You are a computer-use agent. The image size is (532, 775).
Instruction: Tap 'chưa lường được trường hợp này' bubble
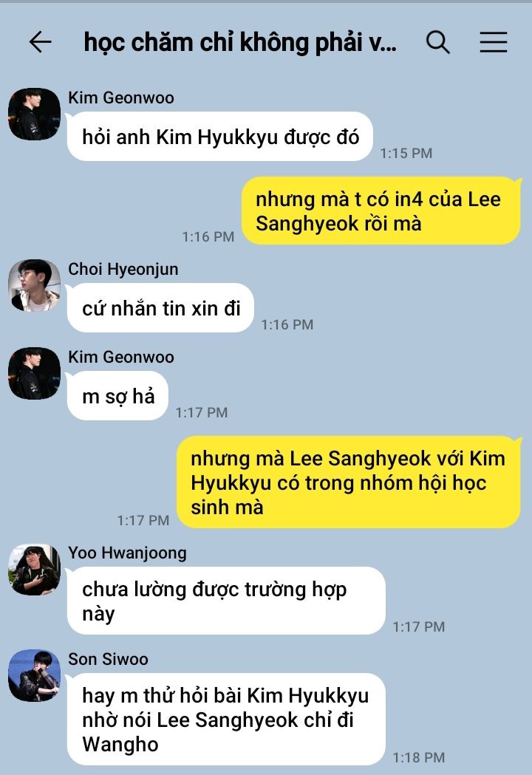click(226, 601)
